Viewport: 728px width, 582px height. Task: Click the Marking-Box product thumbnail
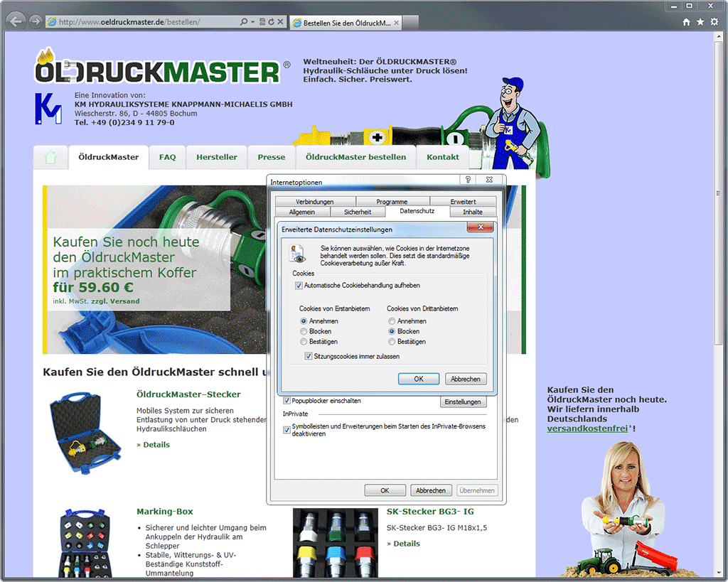click(85, 543)
